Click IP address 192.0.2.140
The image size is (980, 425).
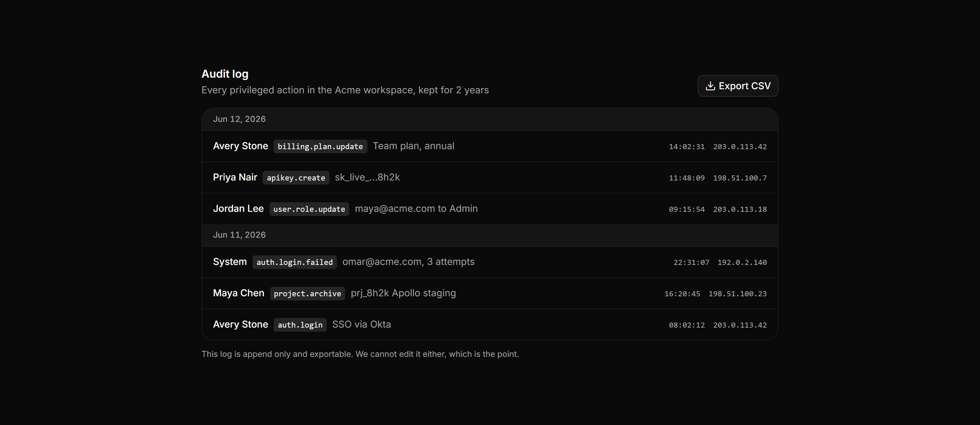tap(742, 262)
